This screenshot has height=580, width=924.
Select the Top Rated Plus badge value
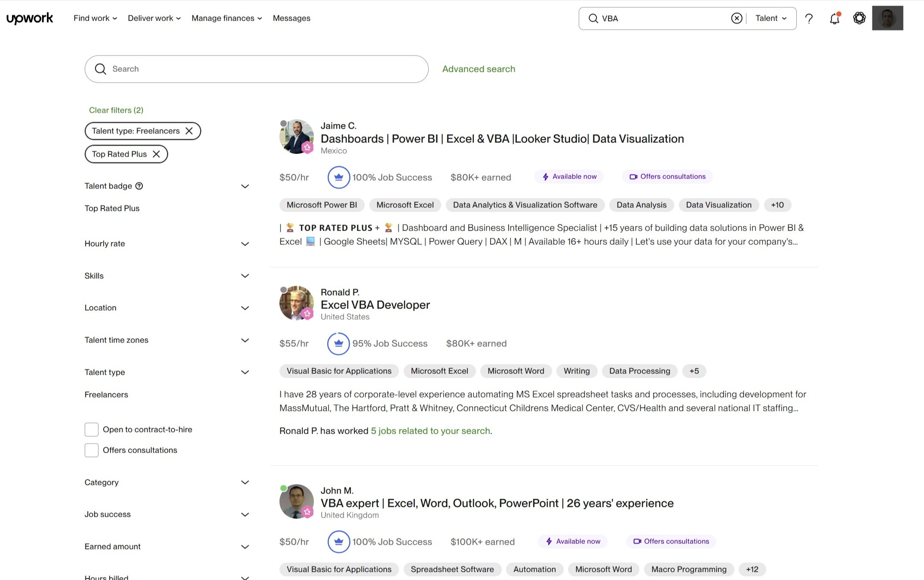(x=112, y=208)
